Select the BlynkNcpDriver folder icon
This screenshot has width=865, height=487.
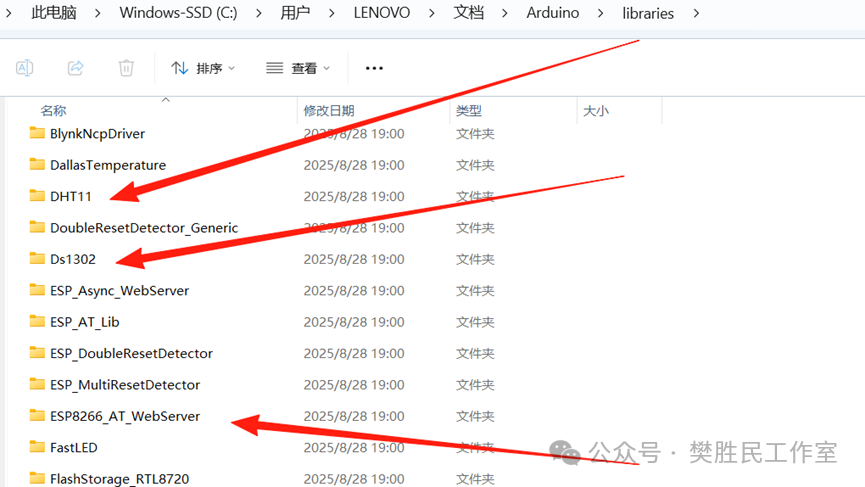tap(37, 133)
